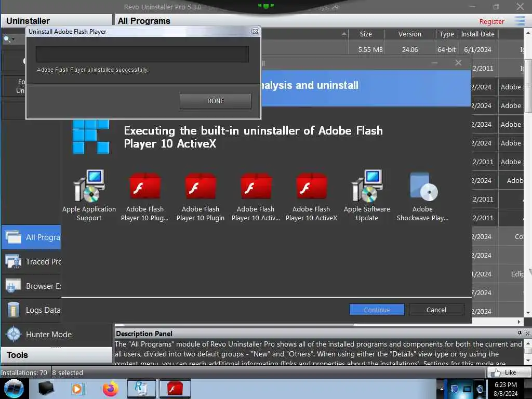Viewport: 532px width, 399px height.
Task: Minimize the analysis and uninstall window
Action: pyautogui.click(x=434, y=63)
